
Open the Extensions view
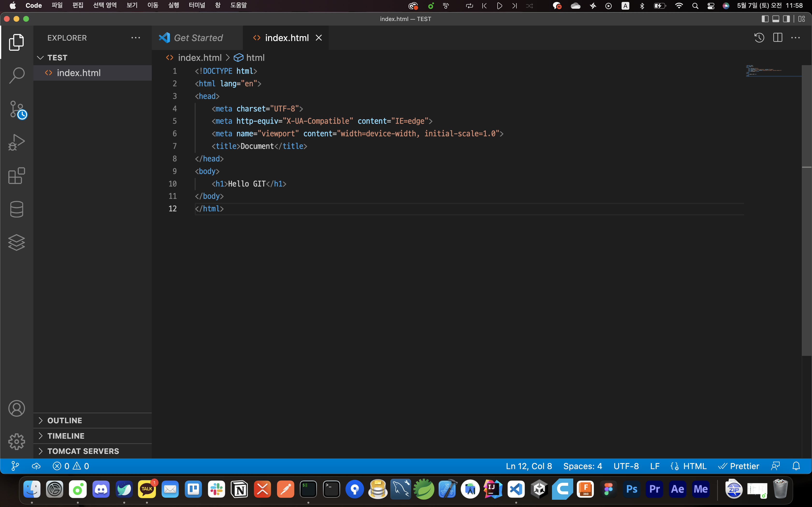16,176
